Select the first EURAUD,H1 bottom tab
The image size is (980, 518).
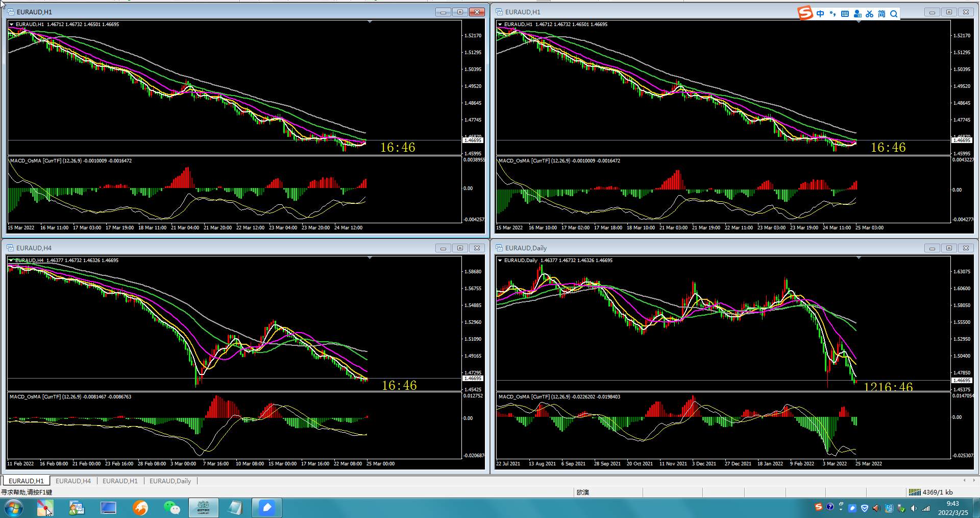click(x=26, y=481)
